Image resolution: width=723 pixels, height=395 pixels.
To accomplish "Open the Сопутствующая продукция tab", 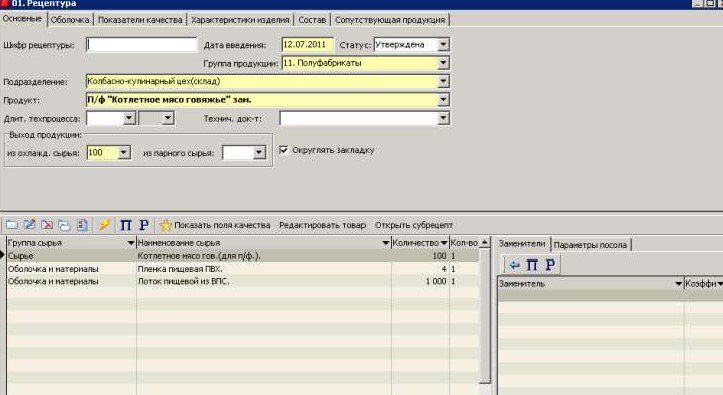I will 390,20.
